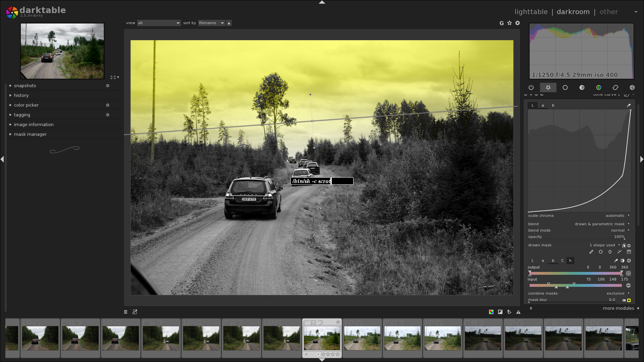Viewport: 644px width, 362px height.
Task: Toggle drawn mask polarity minus button
Action: (629, 245)
